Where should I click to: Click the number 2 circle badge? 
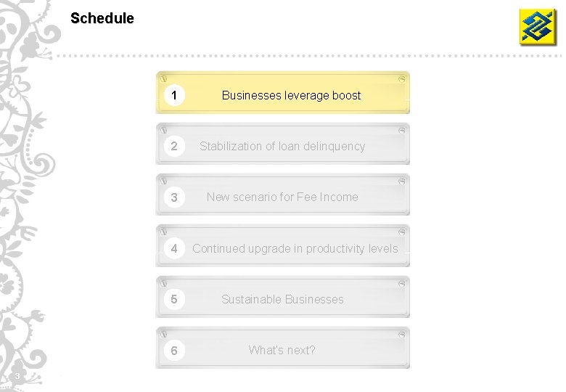point(174,146)
